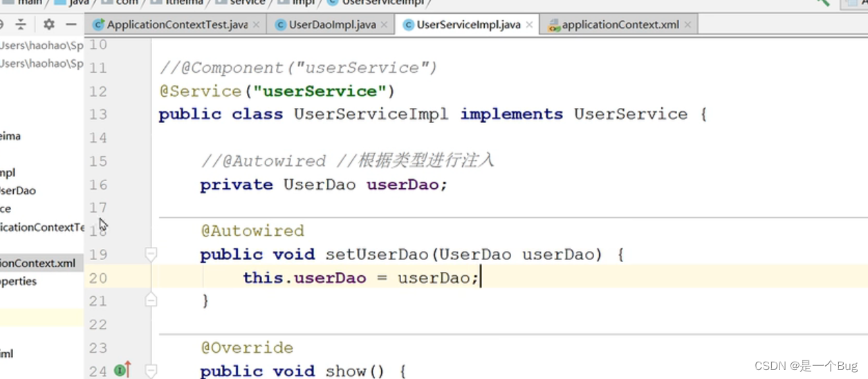The height and width of the screenshot is (379, 868).
Task: Select the UserDao item in the project tree
Action: pos(18,190)
